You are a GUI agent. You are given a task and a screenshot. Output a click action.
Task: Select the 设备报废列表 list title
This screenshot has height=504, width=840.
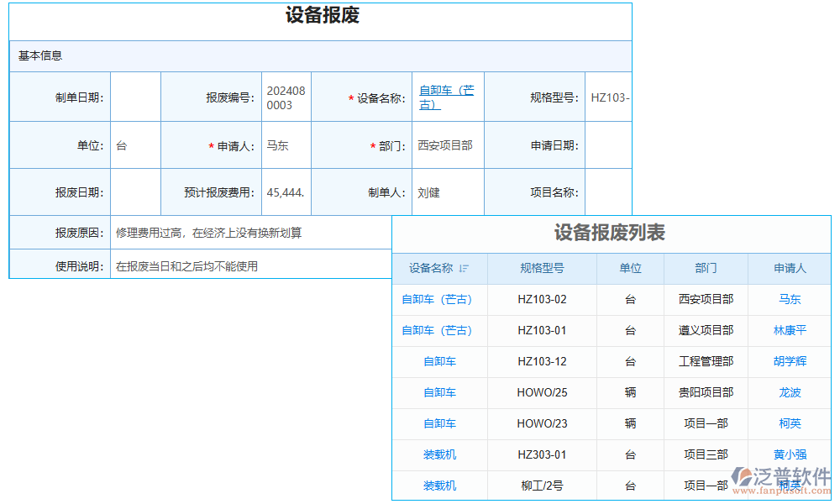pos(612,234)
